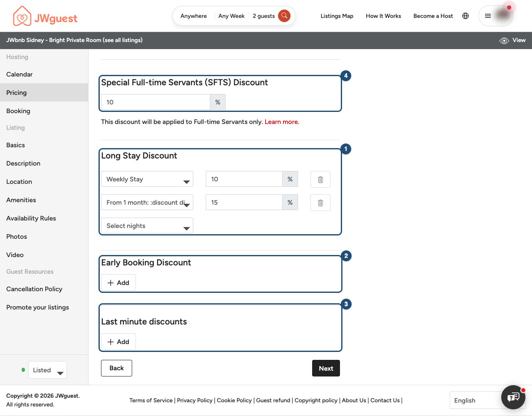
Task: Click the orange search icon
Action: click(x=284, y=16)
